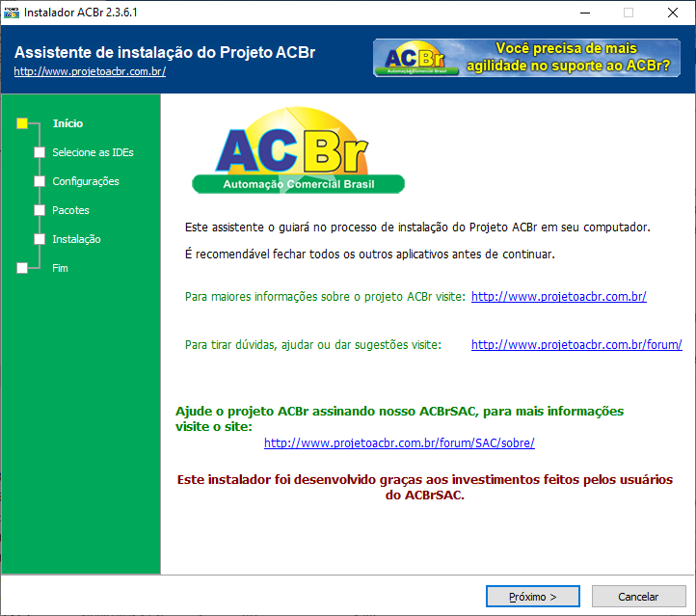696x616 pixels.
Task: Close the Instalador ACBr window
Action: pos(673,13)
